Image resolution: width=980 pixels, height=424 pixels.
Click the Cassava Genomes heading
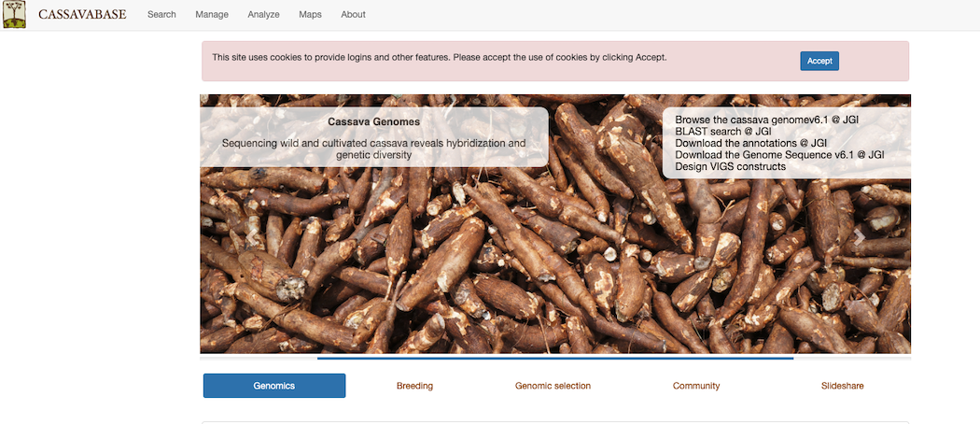(x=373, y=122)
